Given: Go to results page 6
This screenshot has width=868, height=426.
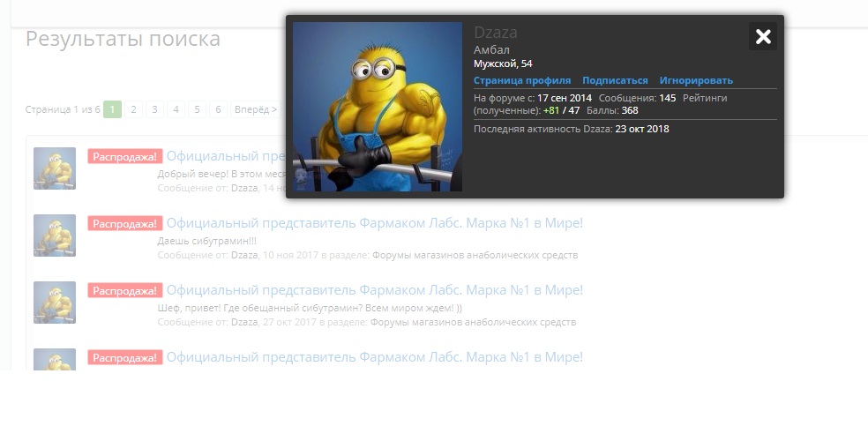Looking at the screenshot, I should pyautogui.click(x=218, y=109).
